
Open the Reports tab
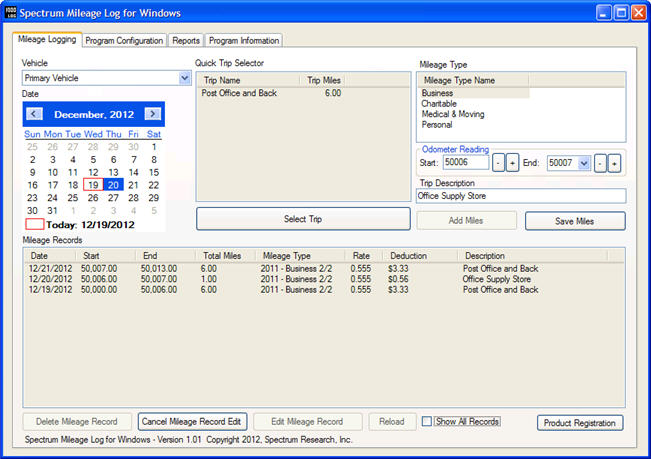pos(186,41)
